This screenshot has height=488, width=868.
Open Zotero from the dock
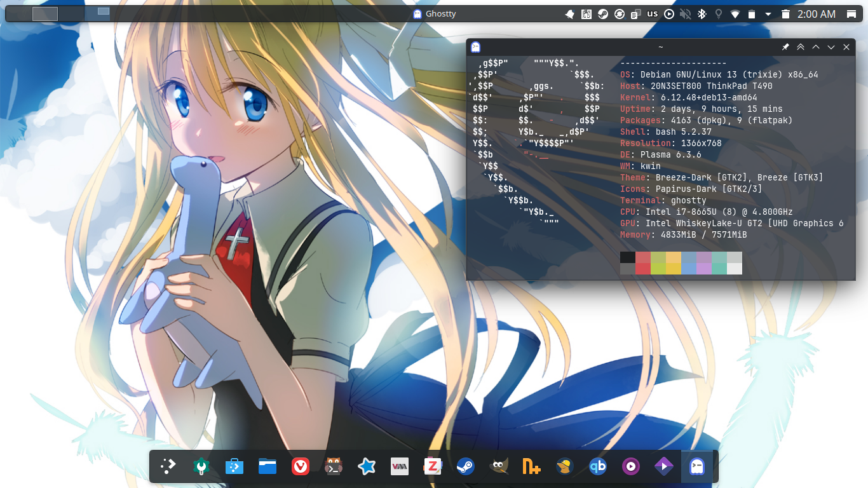point(432,467)
